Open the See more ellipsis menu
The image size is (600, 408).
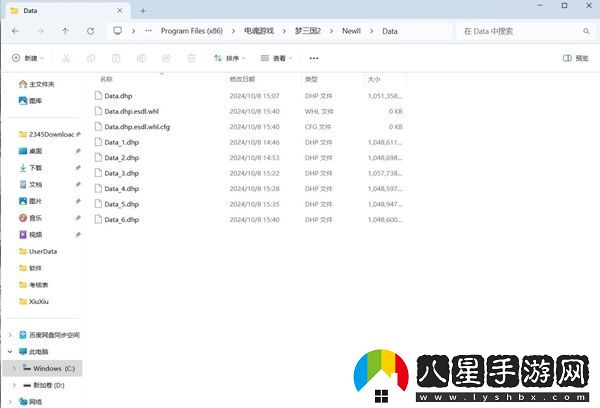(313, 58)
